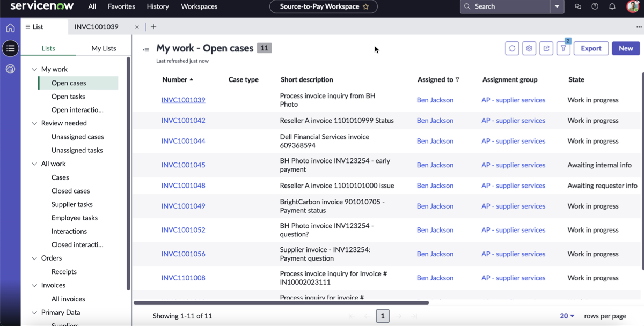Click the horizontal table scrollbar
Viewport: 644px width, 326px height.
(x=281, y=303)
